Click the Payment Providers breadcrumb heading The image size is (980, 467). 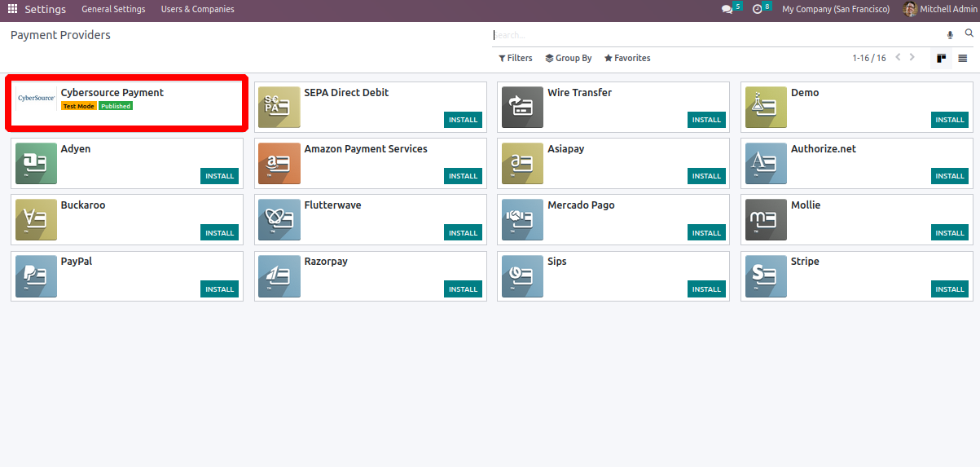tap(60, 35)
